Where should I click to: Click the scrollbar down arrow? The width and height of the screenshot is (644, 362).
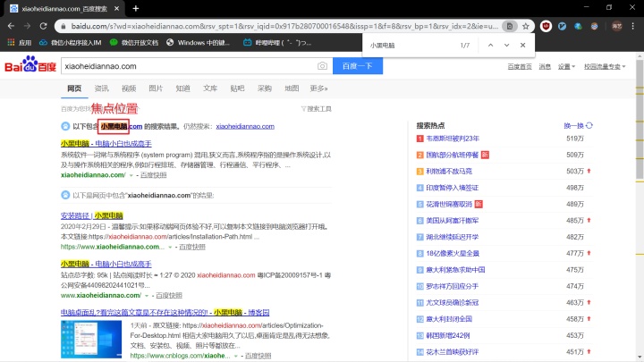[640, 358]
